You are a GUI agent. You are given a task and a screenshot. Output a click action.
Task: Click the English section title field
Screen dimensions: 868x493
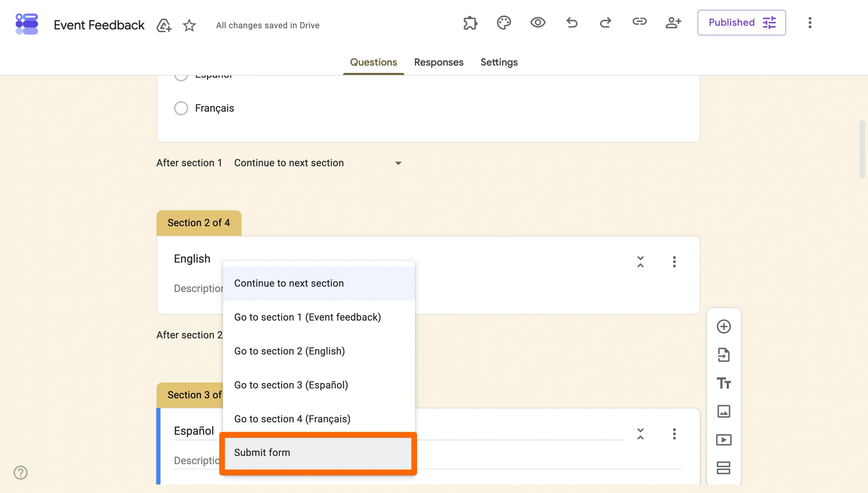pos(192,259)
